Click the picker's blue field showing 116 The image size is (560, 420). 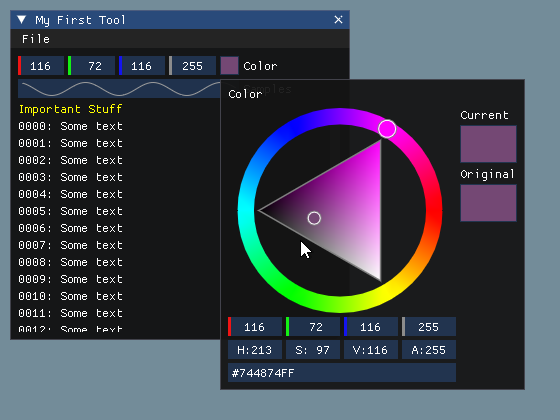371,327
